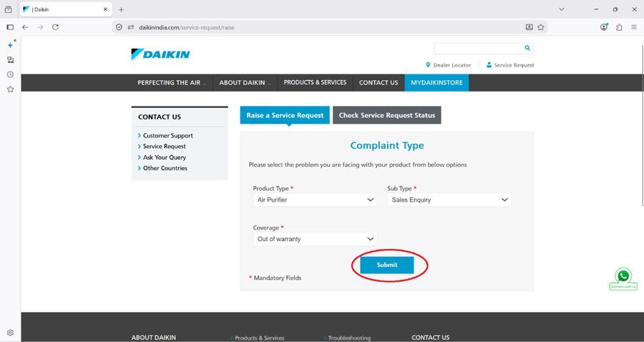Screen dimensions: 644x342
Task: Bookmark this page with star icon
Action: 540,27
